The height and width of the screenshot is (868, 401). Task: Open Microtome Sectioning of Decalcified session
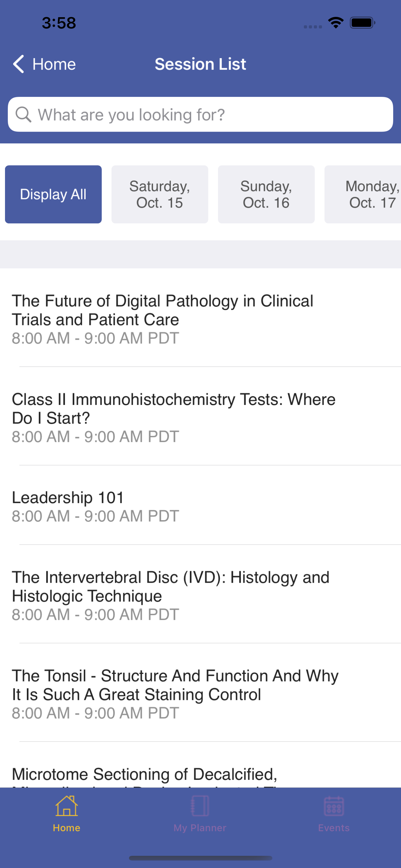200,765
